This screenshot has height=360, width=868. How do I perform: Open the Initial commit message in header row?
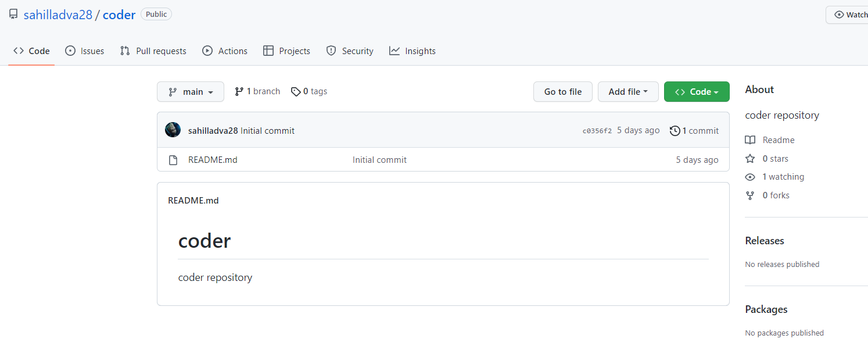click(268, 131)
